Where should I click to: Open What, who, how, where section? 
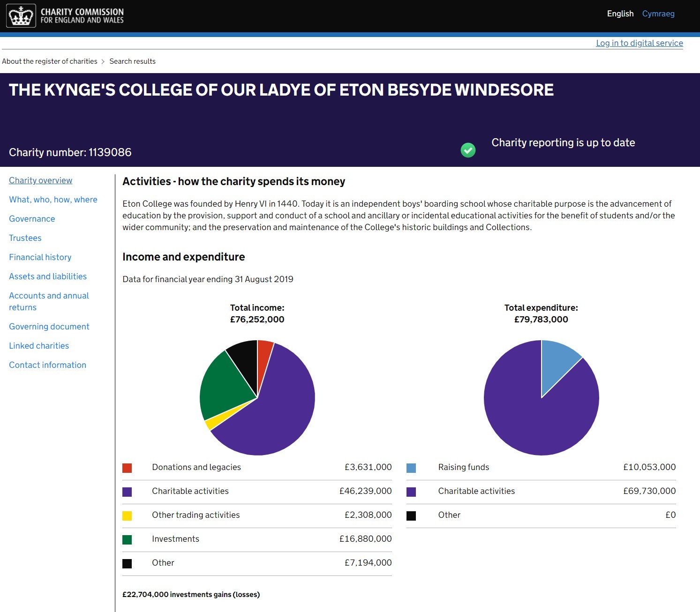click(x=53, y=200)
